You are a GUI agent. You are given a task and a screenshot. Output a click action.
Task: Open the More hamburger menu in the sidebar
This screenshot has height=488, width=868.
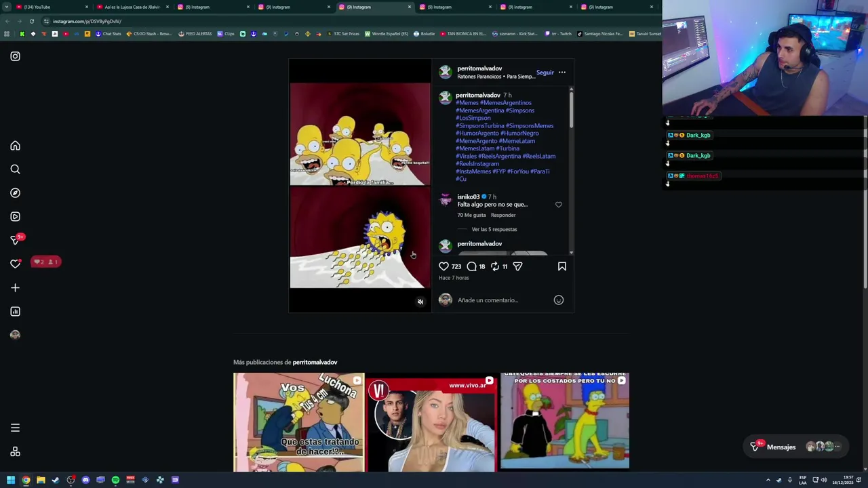click(x=15, y=428)
